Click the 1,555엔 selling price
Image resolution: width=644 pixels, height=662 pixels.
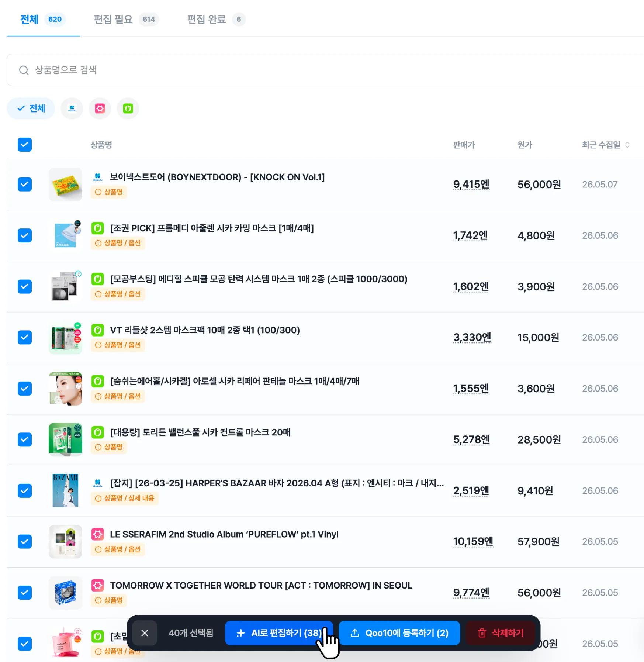[x=471, y=389]
